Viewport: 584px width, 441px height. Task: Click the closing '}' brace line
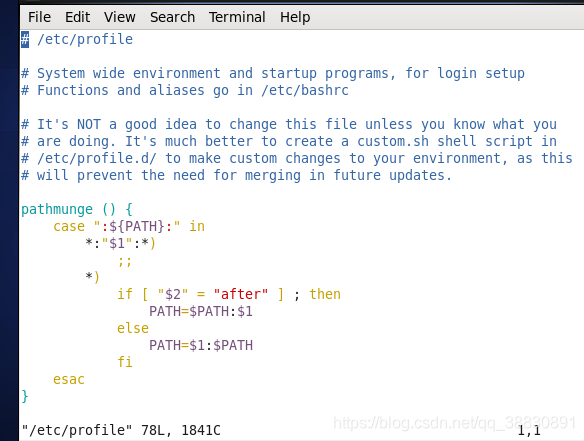(x=25, y=396)
